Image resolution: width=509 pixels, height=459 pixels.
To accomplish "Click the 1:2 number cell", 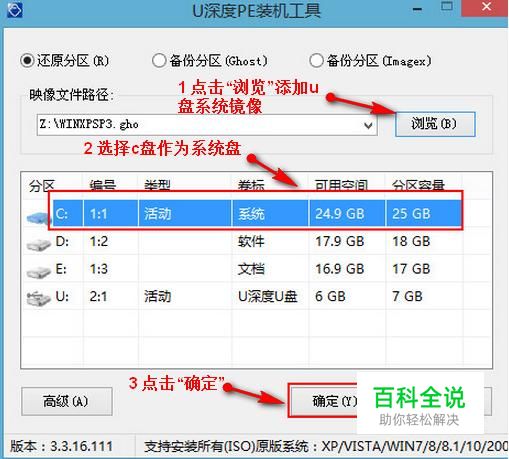I will tap(99, 241).
